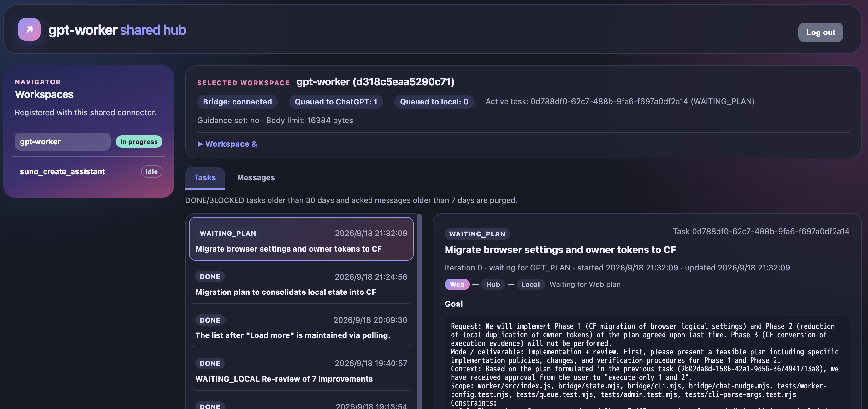Click the goal request text block
868x409 pixels.
click(x=647, y=363)
